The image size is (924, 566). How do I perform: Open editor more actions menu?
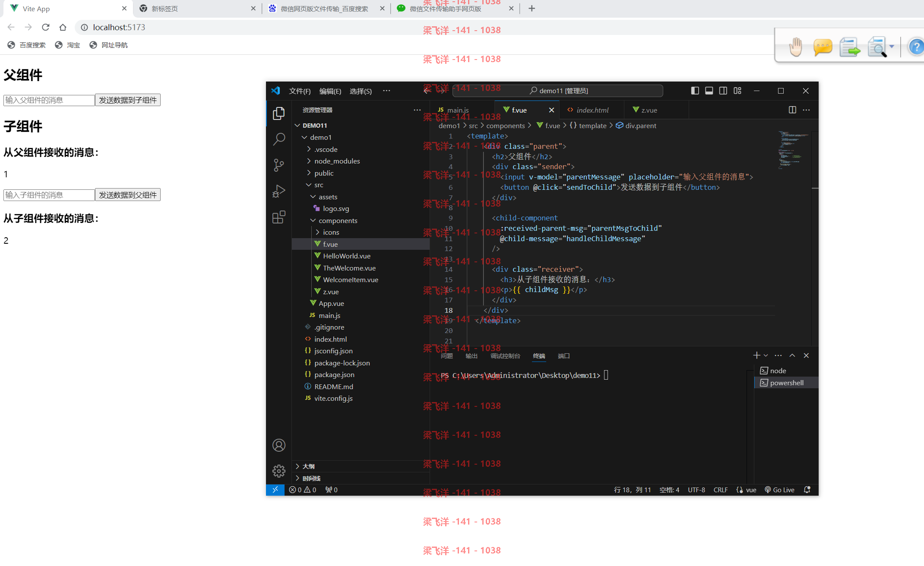[806, 110]
